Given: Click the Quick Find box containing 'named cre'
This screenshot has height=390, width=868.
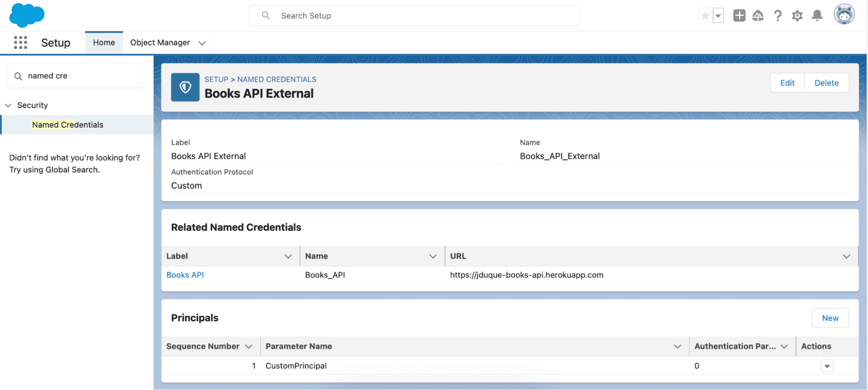Looking at the screenshot, I should click(75, 76).
